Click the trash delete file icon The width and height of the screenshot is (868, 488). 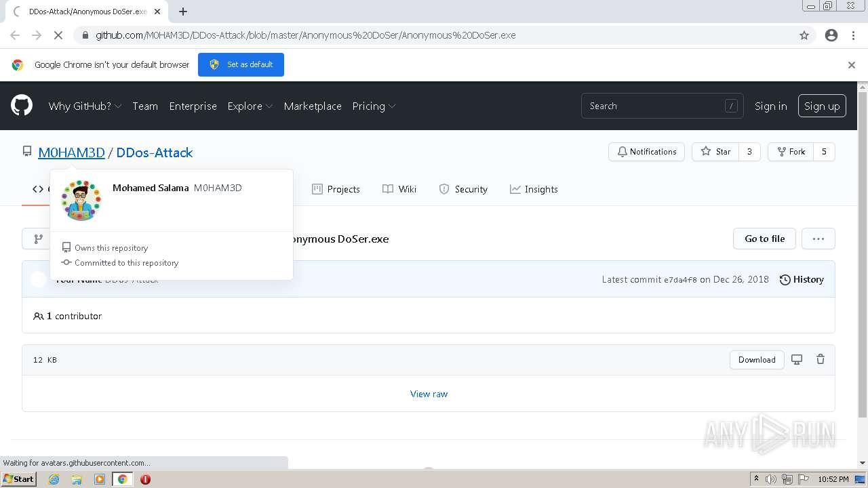click(821, 360)
